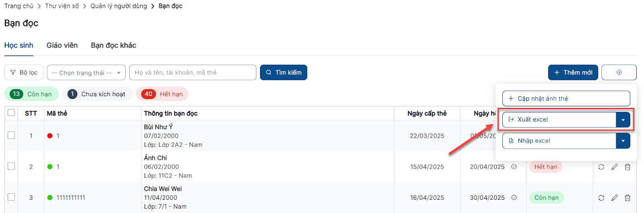Click the edit pencil icon for Chia Wei Wei
Viewport: 644px width, 213px height.
pyautogui.click(x=614, y=198)
